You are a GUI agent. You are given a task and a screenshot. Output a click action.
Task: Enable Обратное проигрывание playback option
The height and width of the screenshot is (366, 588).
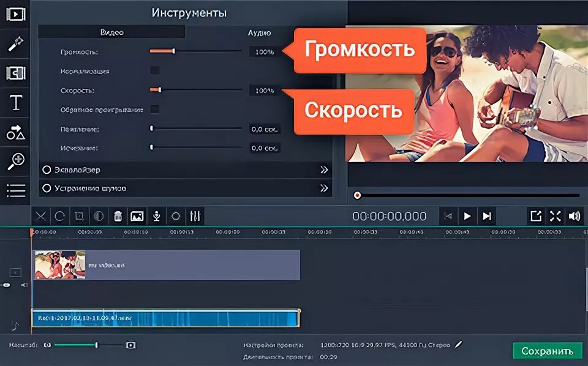[155, 110]
